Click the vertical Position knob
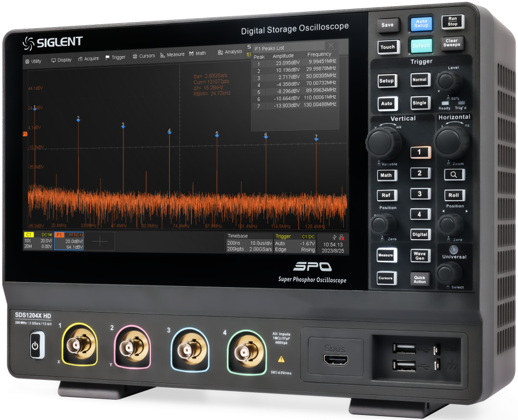Screen dimensions: 518x420 pos(383,224)
